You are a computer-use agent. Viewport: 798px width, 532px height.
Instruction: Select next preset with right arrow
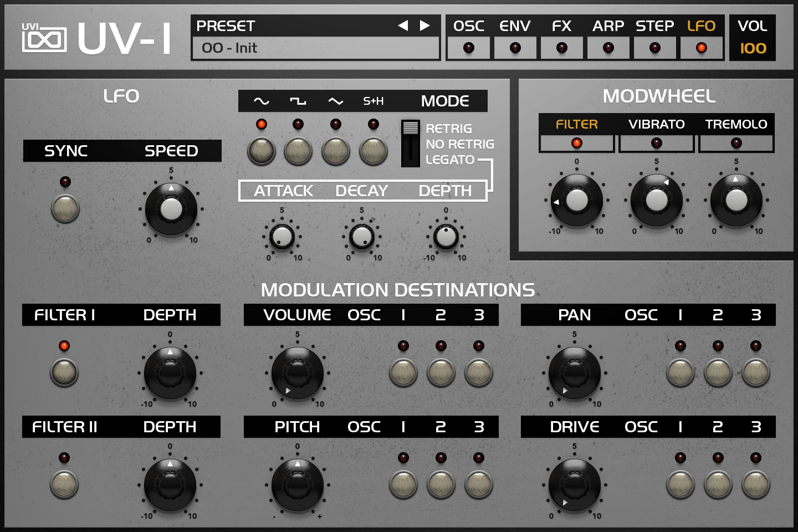425,25
